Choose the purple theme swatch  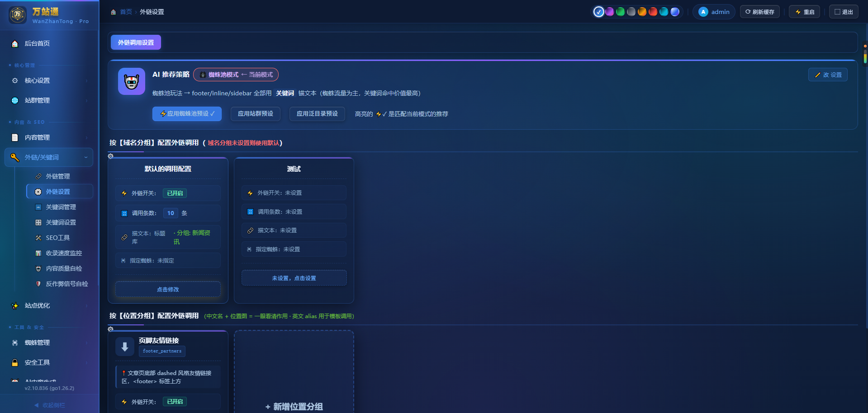(609, 12)
